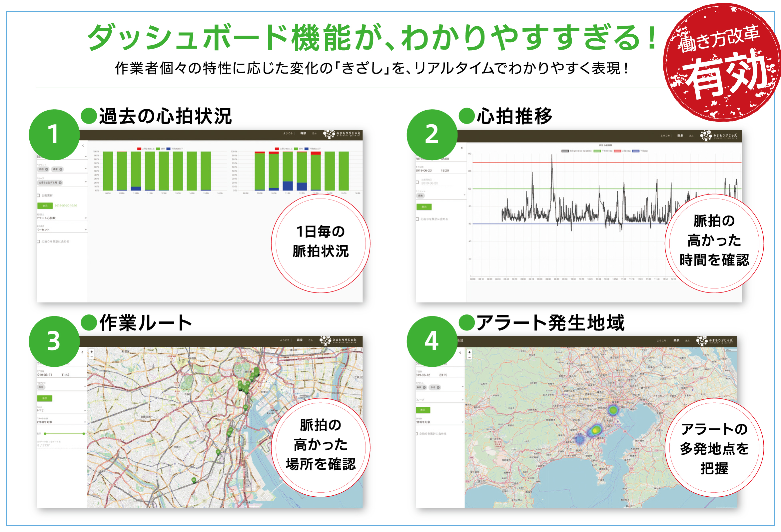The image size is (781, 532).
Task: Click the 森泉 user name in 心拍推移 header
Action: pyautogui.click(x=680, y=136)
